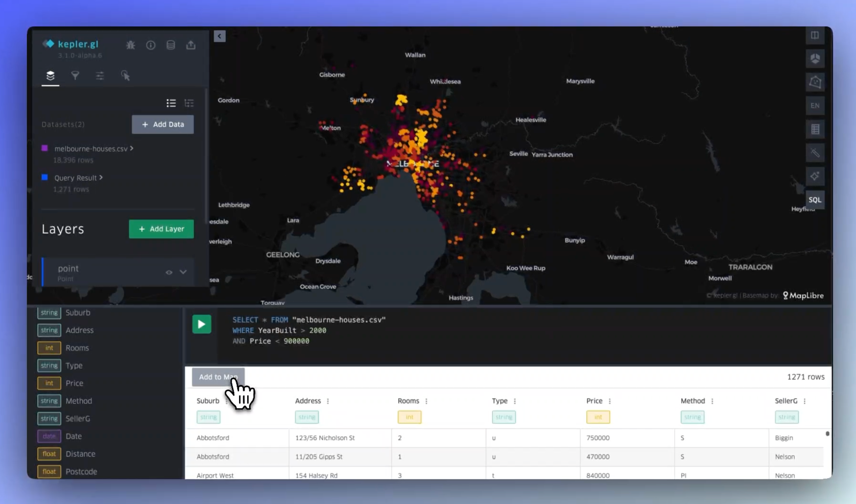Click the green Add Layer button
This screenshot has width=856, height=504.
(161, 229)
